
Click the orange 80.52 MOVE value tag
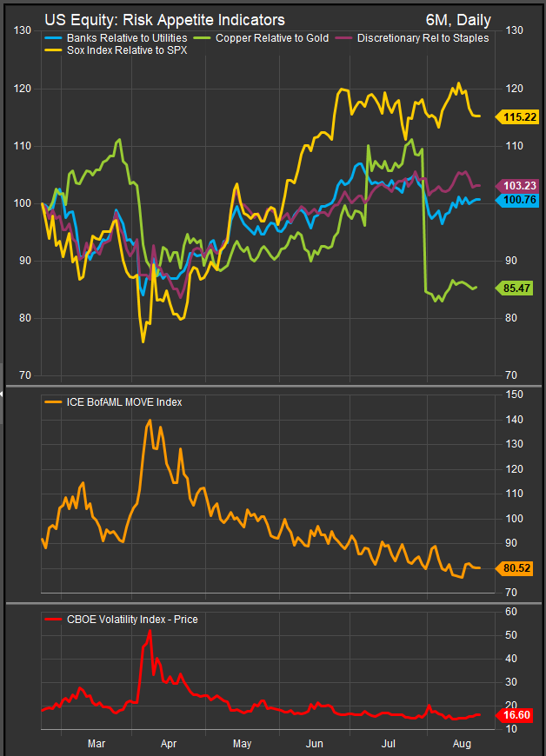pos(517,568)
